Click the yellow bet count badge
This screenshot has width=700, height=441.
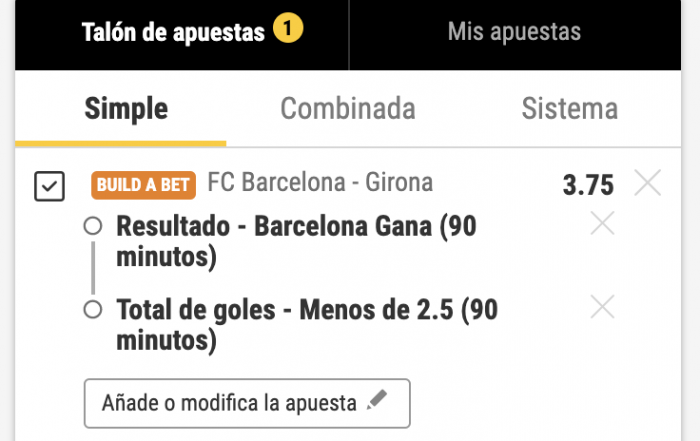point(287,32)
